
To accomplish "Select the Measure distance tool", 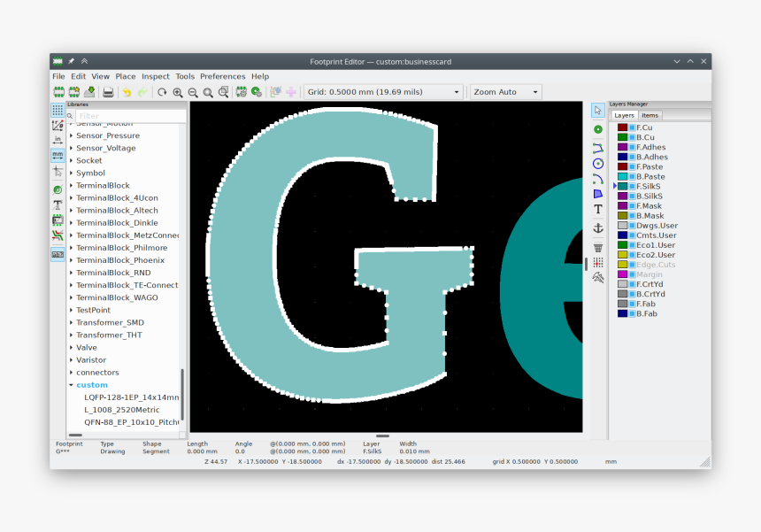I will (x=598, y=278).
